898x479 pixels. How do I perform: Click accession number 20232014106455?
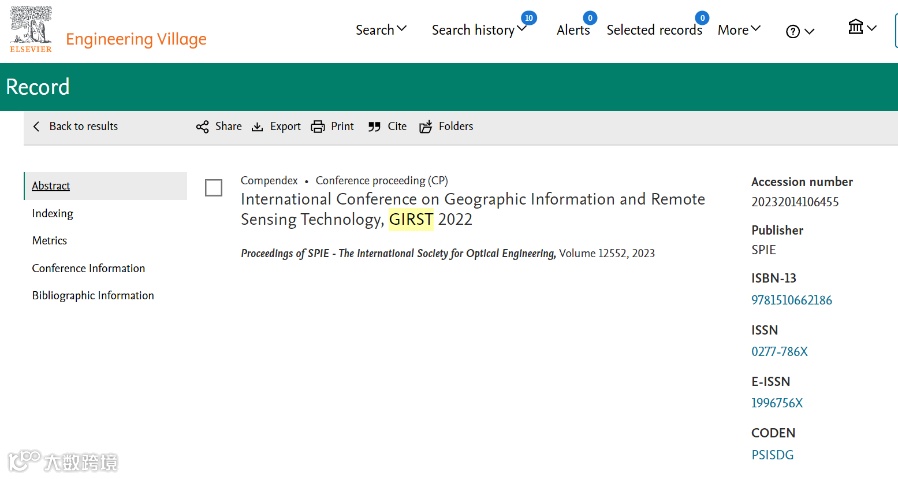click(x=795, y=202)
